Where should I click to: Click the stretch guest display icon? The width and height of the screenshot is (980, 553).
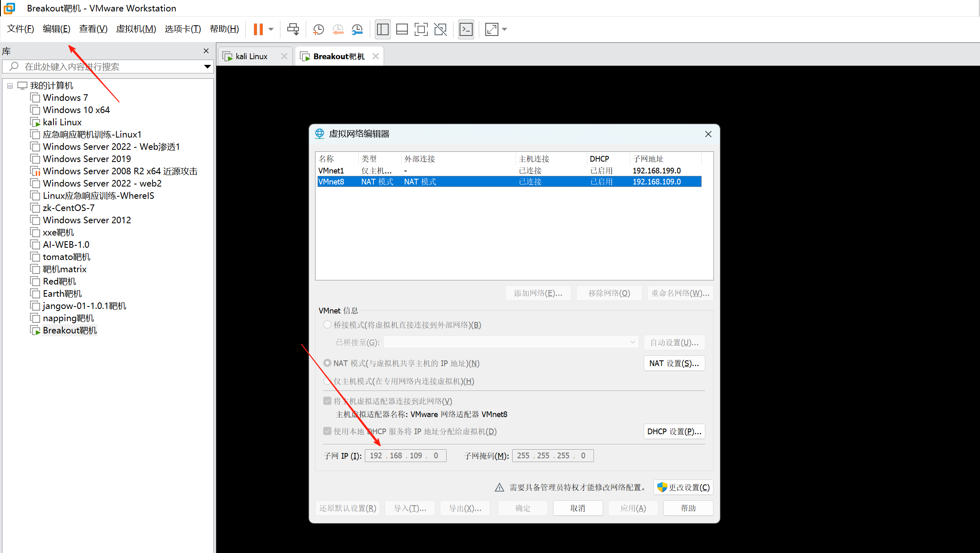pos(492,29)
